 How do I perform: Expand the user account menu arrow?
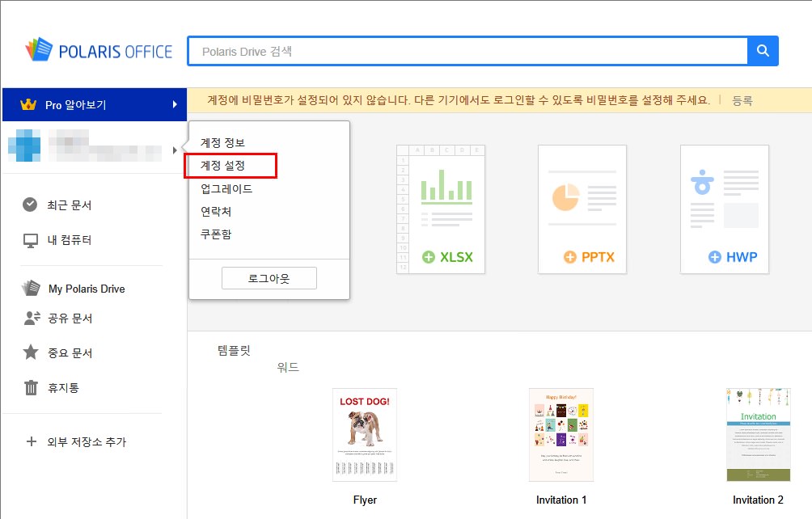click(x=175, y=150)
